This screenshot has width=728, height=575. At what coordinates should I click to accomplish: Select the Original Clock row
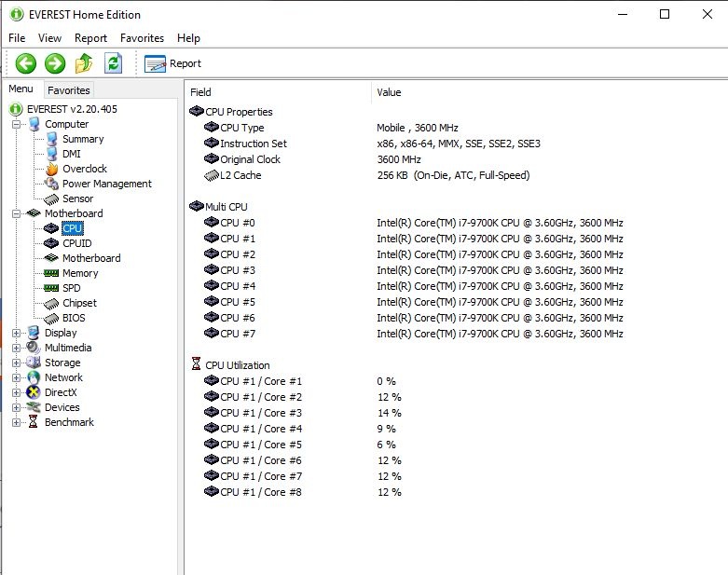(x=250, y=159)
